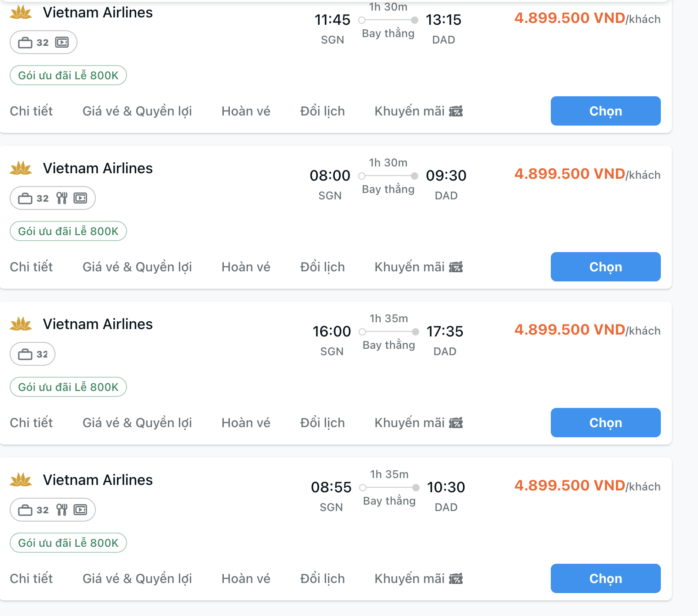Image resolution: width=698 pixels, height=616 pixels.
Task: Click the meal icon on the 08:55 flight
Action: tap(61, 510)
